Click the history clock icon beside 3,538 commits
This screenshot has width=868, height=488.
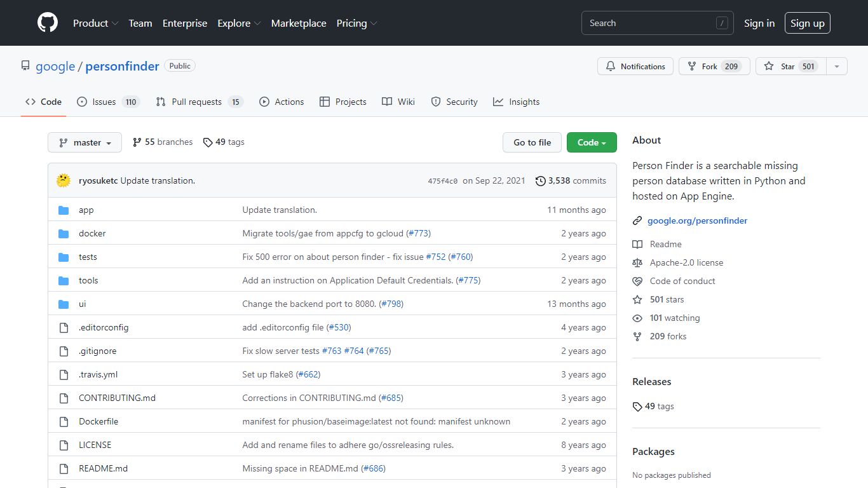click(x=541, y=180)
